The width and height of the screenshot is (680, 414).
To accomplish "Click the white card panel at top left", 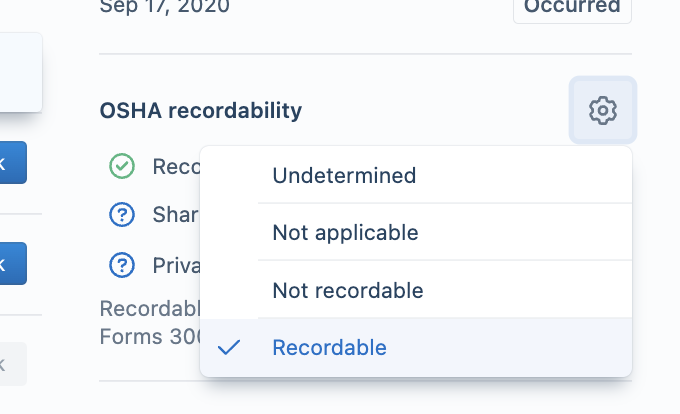I will (21, 72).
